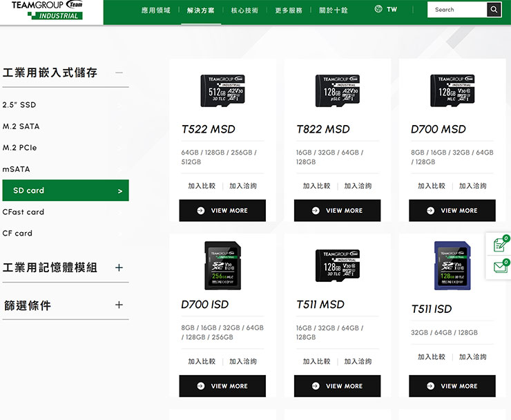This screenshot has height=420, width=511.
Task: Add T822 MSD to inquiry (加入洽詢)
Action: (x=358, y=186)
